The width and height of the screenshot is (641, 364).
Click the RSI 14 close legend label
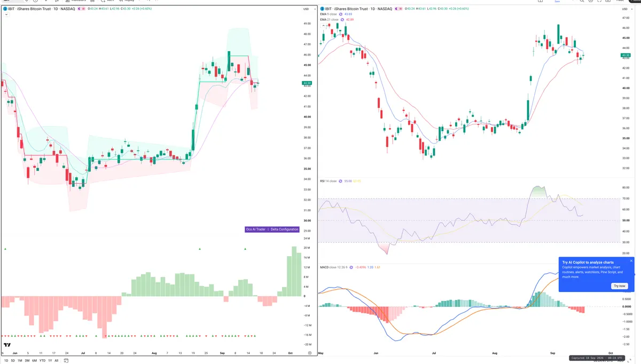(329, 181)
